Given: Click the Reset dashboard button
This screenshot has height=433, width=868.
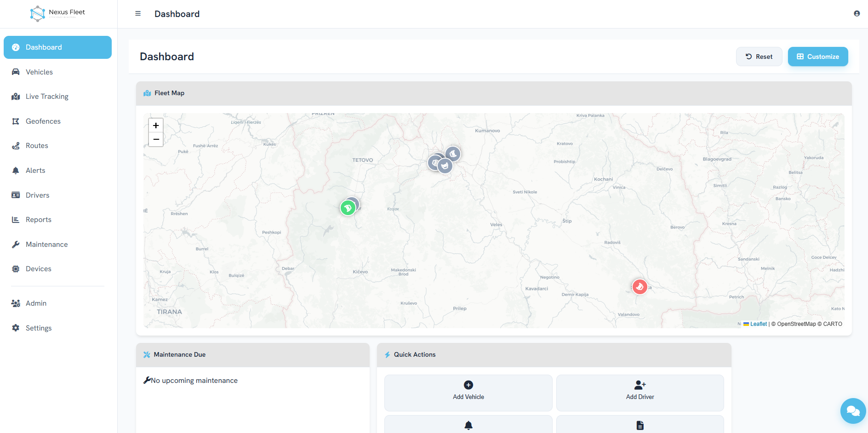Looking at the screenshot, I should click(x=759, y=57).
